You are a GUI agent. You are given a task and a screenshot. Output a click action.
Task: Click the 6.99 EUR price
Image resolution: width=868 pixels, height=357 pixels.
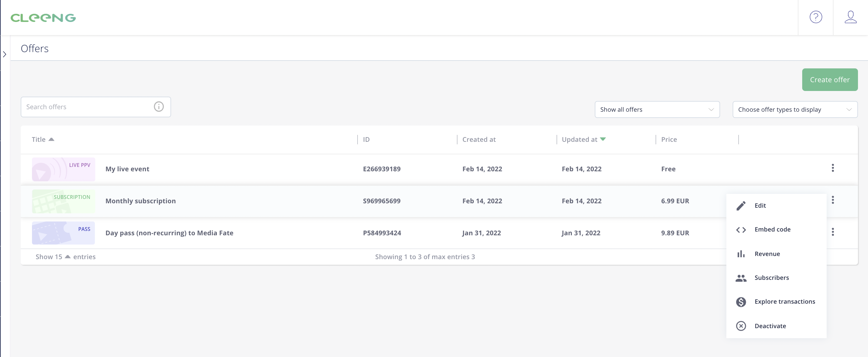[x=675, y=201]
